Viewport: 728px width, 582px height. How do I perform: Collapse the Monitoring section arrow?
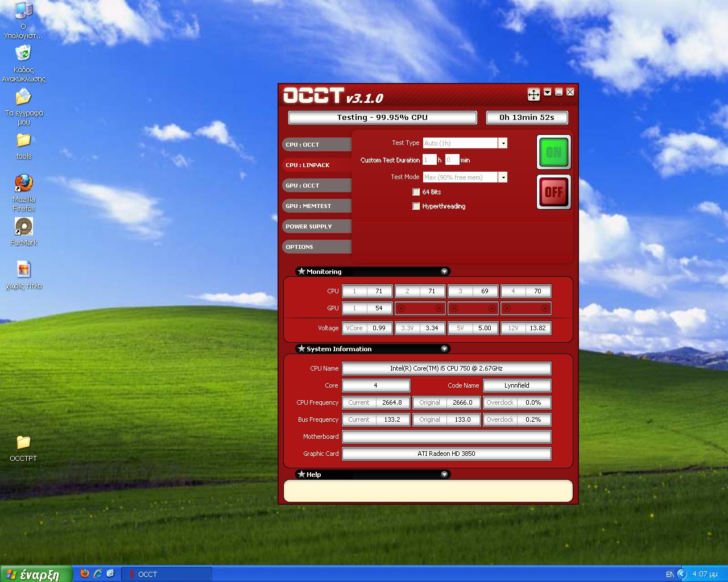445,272
